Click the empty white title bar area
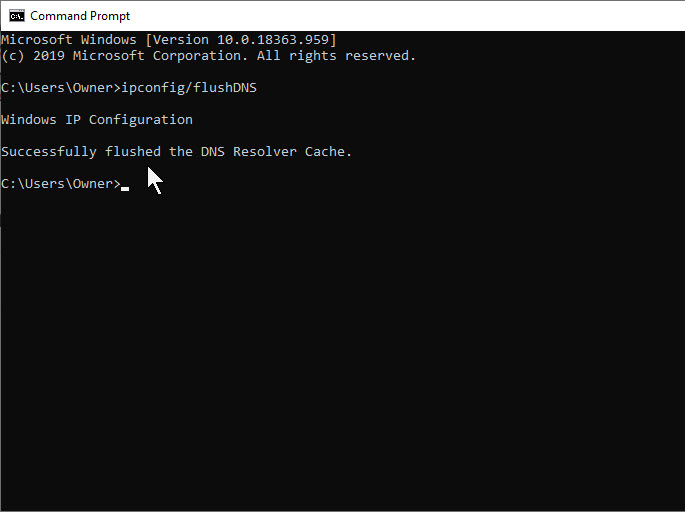This screenshot has height=512, width=685. point(400,15)
